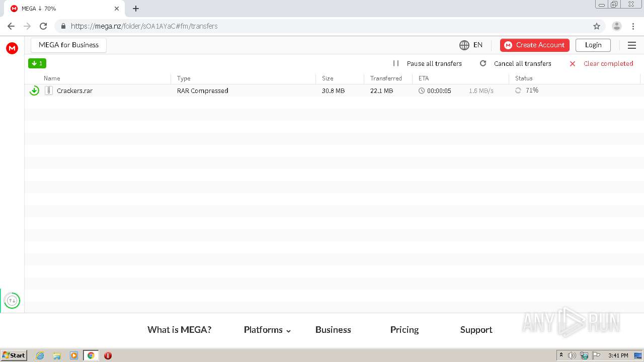Open Windows Media Player from taskbar
Screen dimensions: 644x362
74,355
